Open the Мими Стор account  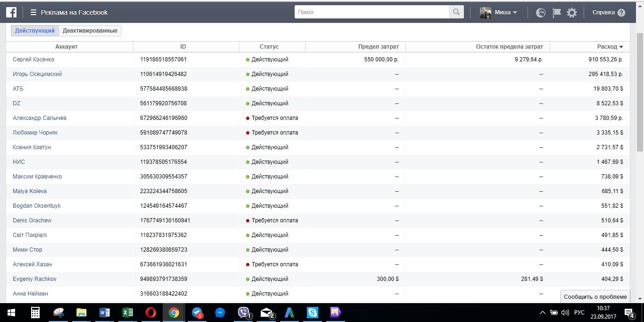(x=27, y=250)
